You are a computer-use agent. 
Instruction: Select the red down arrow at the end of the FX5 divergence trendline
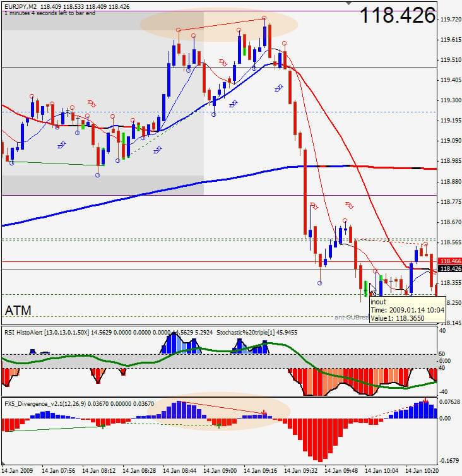[264, 412]
